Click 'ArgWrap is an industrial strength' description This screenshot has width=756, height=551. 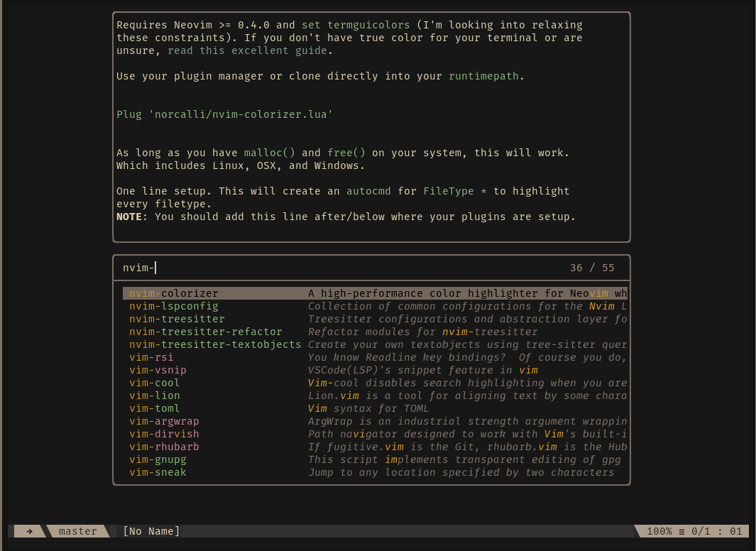point(467,421)
